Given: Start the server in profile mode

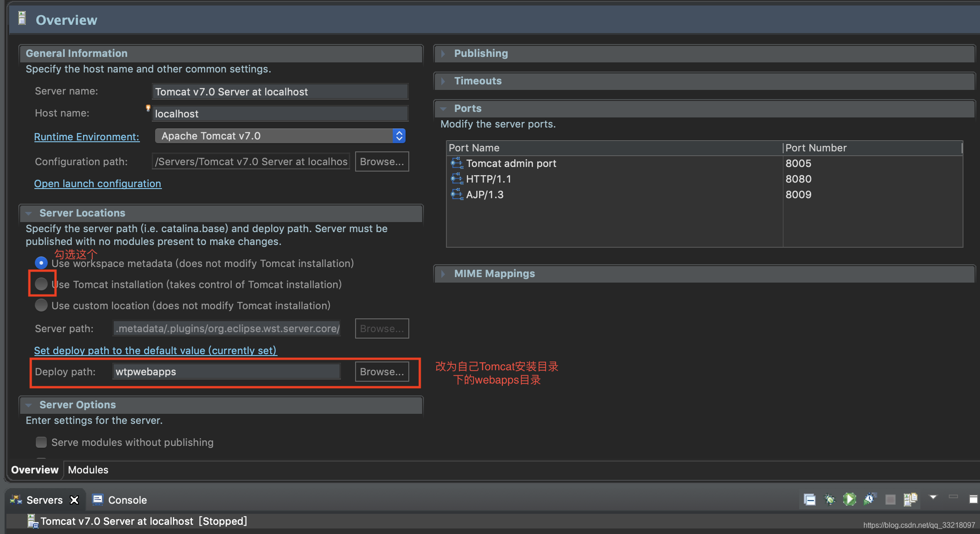Looking at the screenshot, I should (870, 499).
